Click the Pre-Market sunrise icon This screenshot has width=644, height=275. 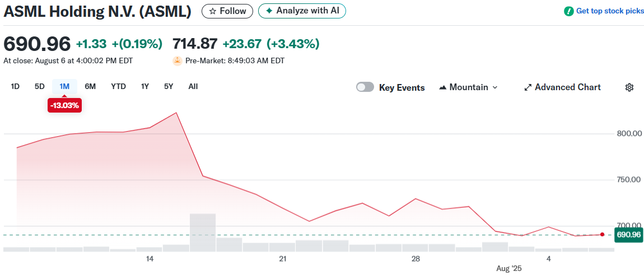tap(178, 61)
